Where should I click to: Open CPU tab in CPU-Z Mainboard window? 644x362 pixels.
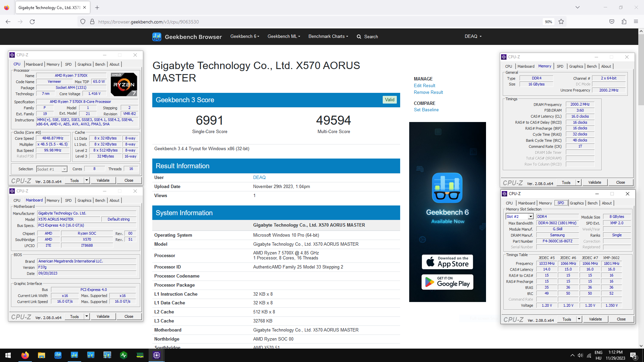(x=17, y=200)
